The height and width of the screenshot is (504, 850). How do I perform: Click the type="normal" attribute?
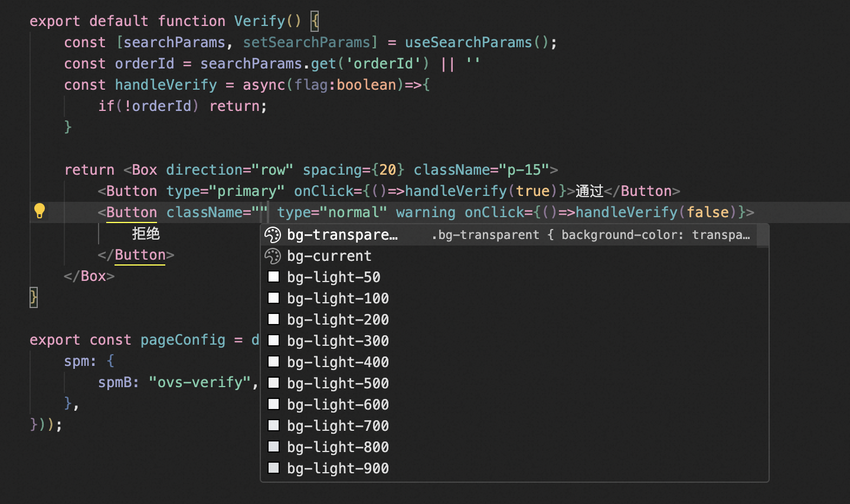332,212
